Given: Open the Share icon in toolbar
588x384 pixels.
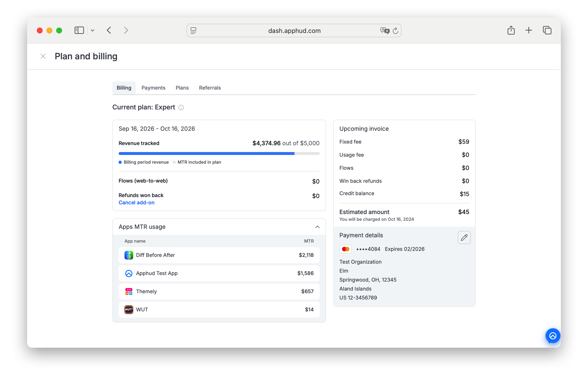Looking at the screenshot, I should [x=511, y=30].
